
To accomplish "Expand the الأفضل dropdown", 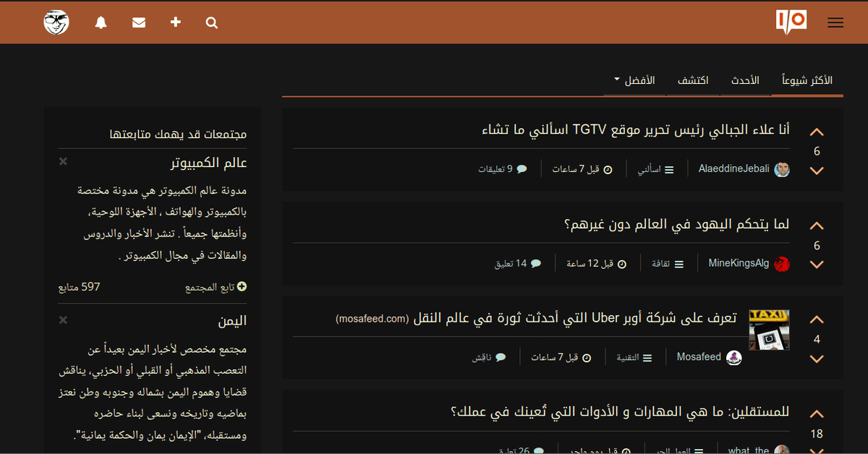I will (634, 80).
